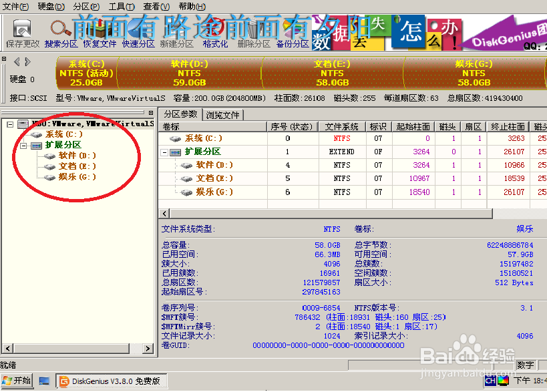The width and height of the screenshot is (547, 392).
Task: Click the 开始 Start button
Action: point(17,381)
